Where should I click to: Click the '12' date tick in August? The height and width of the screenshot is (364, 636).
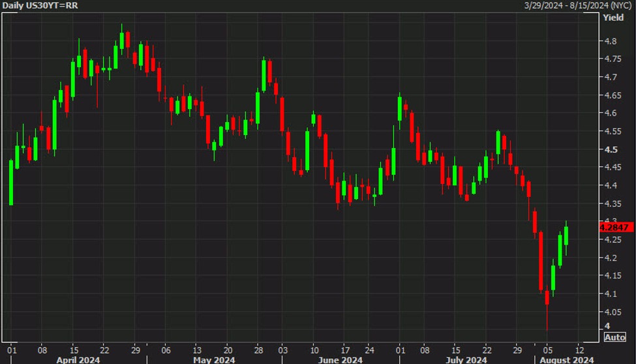tap(580, 350)
